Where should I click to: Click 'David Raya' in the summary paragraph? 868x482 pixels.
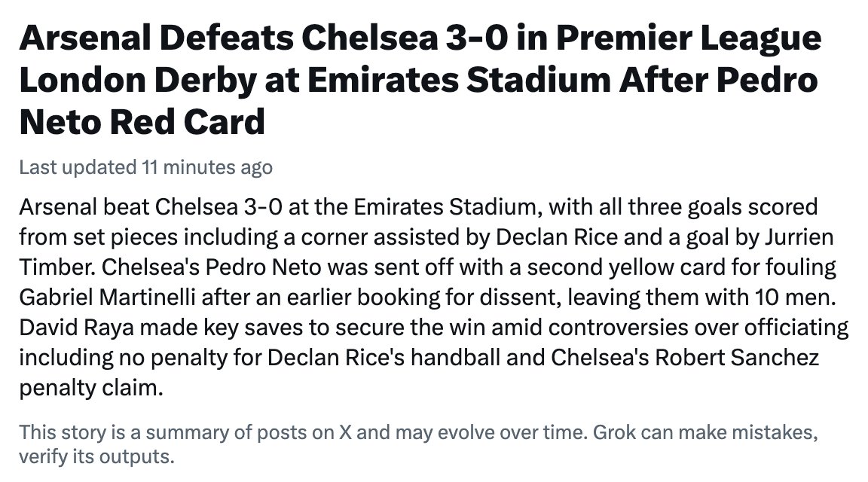pyautogui.click(x=76, y=327)
